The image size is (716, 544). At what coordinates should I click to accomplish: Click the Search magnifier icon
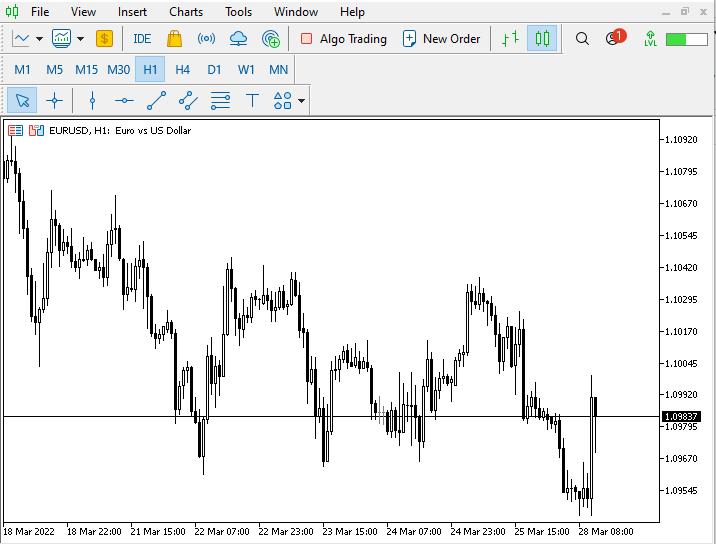[582, 39]
